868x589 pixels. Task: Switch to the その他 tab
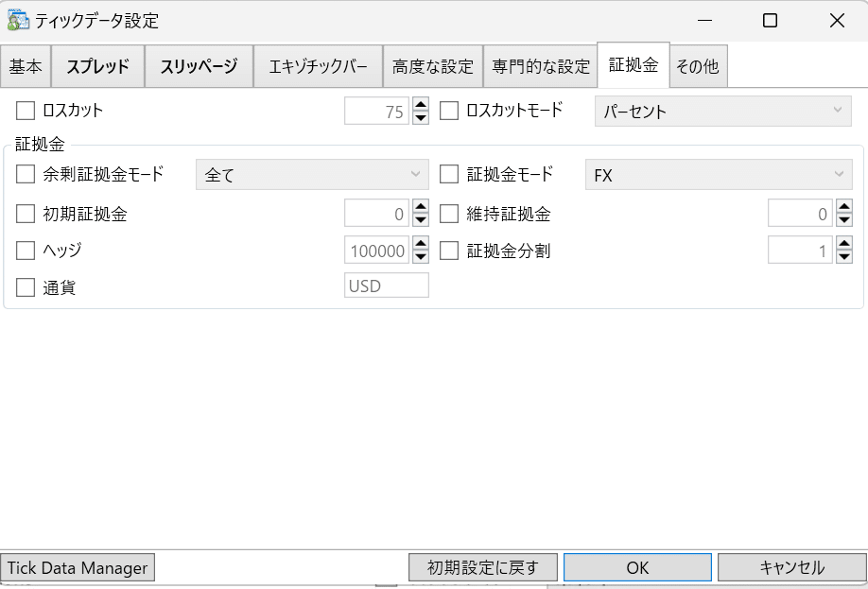pos(698,66)
